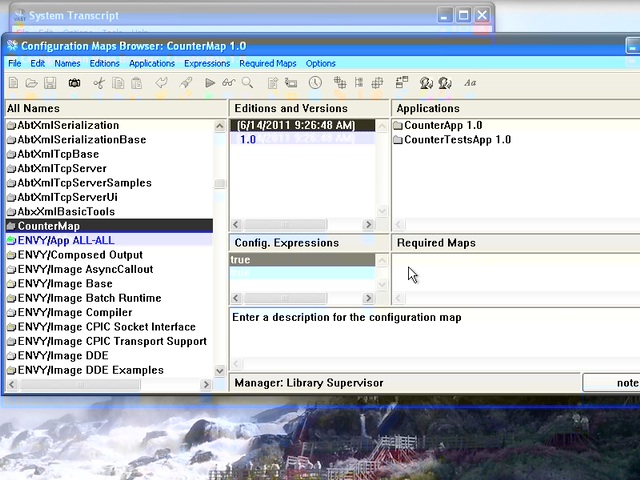Open the Expressions menu
Image resolution: width=640 pixels, height=480 pixels.
207,63
